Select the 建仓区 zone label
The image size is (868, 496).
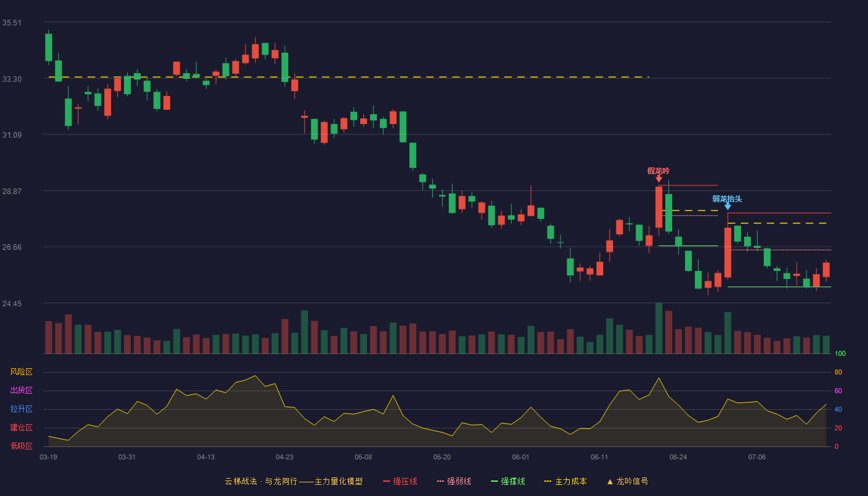[21, 428]
